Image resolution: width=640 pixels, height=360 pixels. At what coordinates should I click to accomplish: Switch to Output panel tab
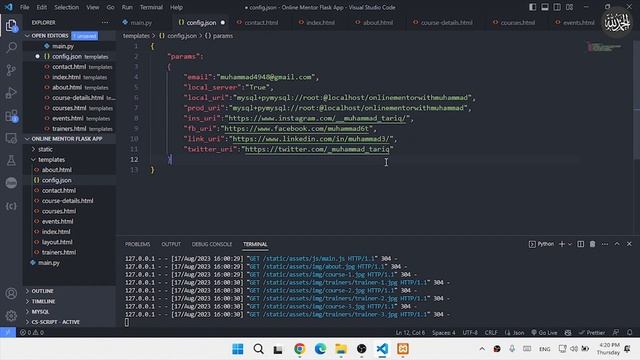point(171,244)
